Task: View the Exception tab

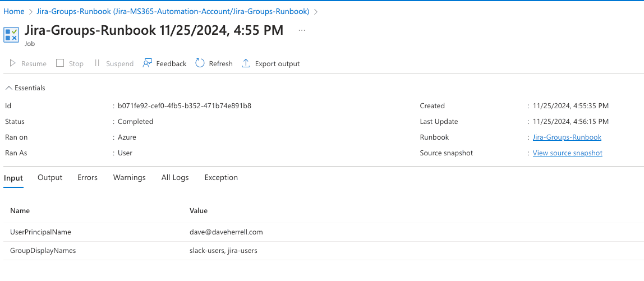Action: point(221,177)
